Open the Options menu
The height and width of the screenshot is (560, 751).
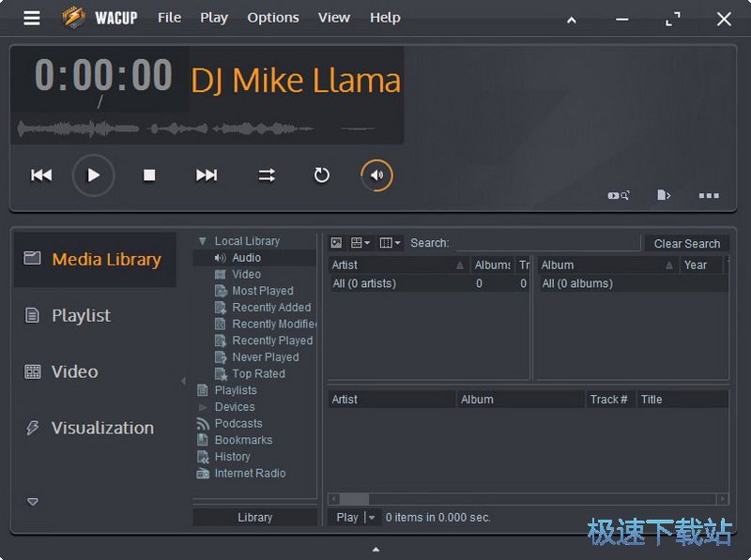tap(273, 18)
